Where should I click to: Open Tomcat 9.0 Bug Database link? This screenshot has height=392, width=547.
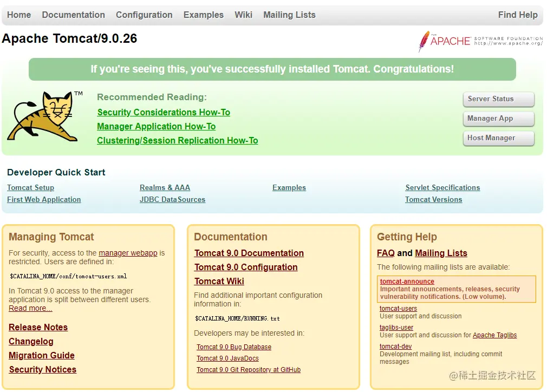pos(234,347)
